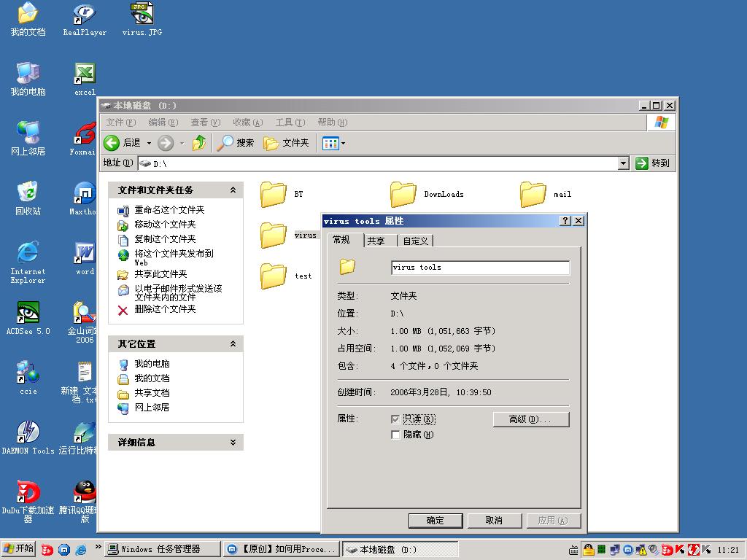Confirm with the 确定 button
The image size is (747, 560).
click(436, 521)
